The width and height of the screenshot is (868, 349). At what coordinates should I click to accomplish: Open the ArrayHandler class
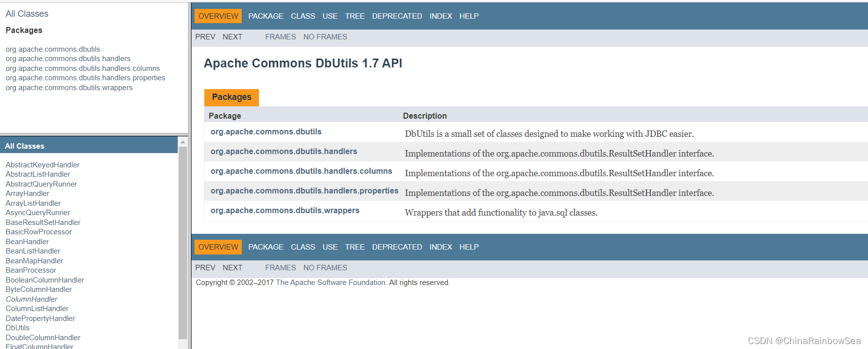[x=28, y=193]
